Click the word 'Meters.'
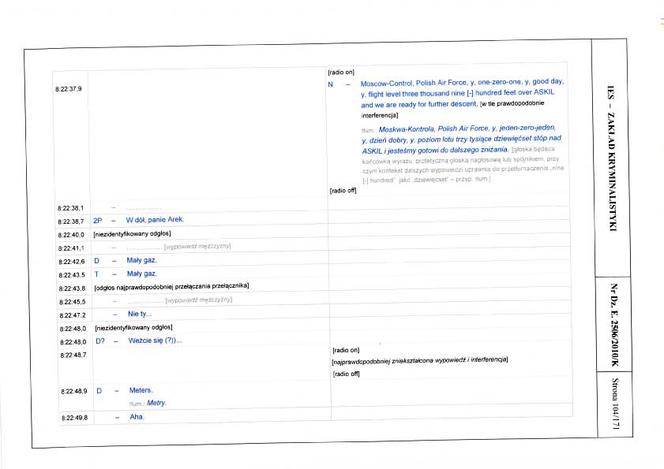The image size is (664, 469). coord(141,390)
